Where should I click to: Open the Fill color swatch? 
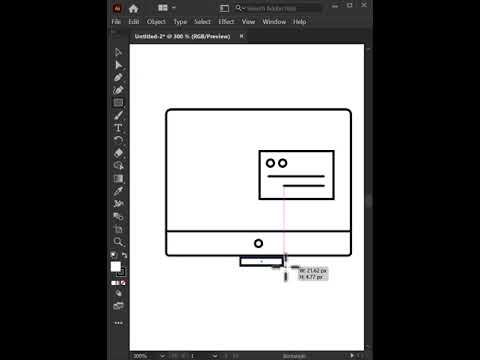(115, 267)
